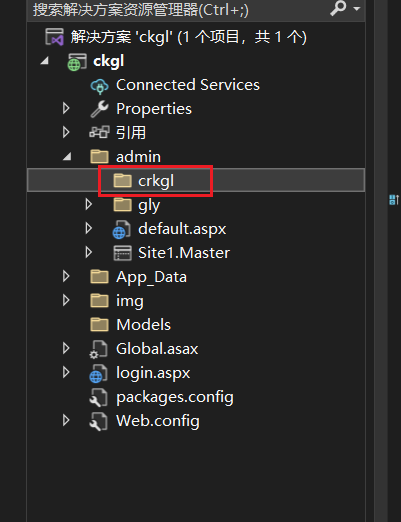Expand the Web.config node
Image resolution: width=401 pixels, height=522 pixels.
[x=66, y=420]
